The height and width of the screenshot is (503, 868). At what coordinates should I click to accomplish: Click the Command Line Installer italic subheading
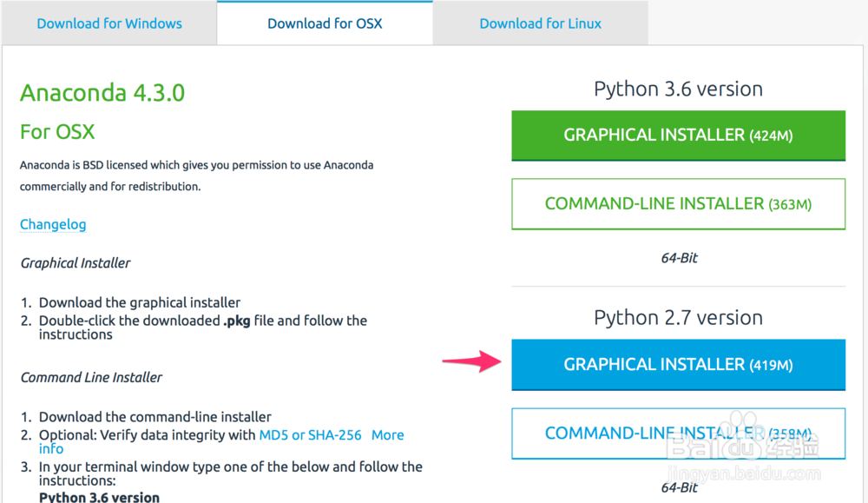pyautogui.click(x=91, y=377)
